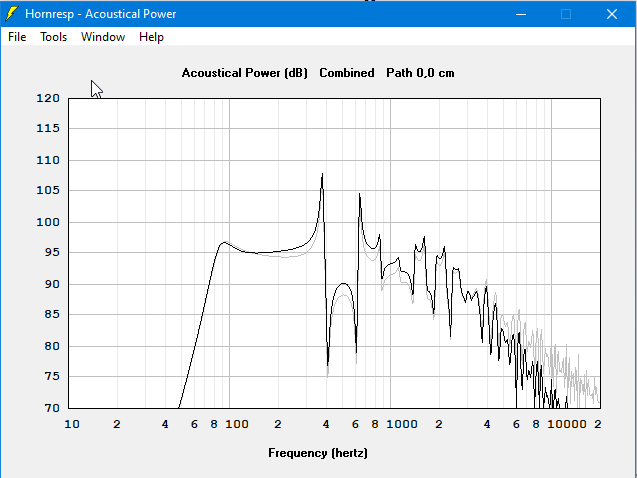Open the File menu
The height and width of the screenshot is (478, 637).
coord(17,37)
